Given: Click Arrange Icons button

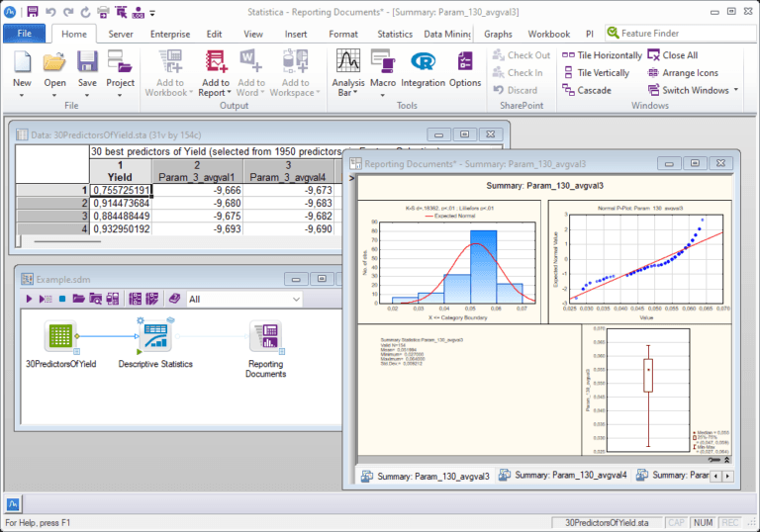Looking at the screenshot, I should click(x=683, y=72).
